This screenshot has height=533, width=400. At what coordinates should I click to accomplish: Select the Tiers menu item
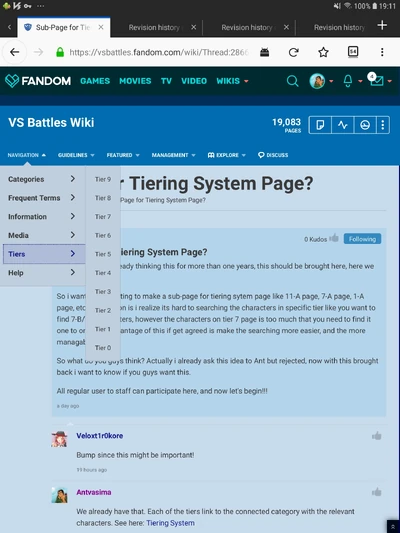pos(44,254)
